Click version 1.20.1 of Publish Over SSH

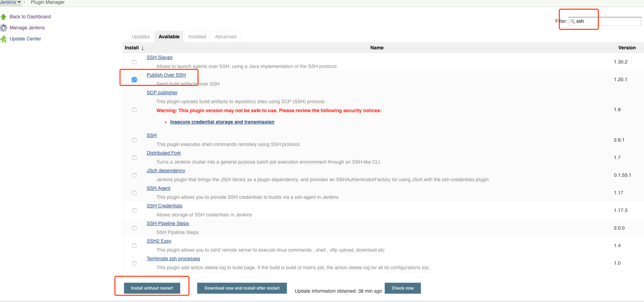(x=621, y=79)
